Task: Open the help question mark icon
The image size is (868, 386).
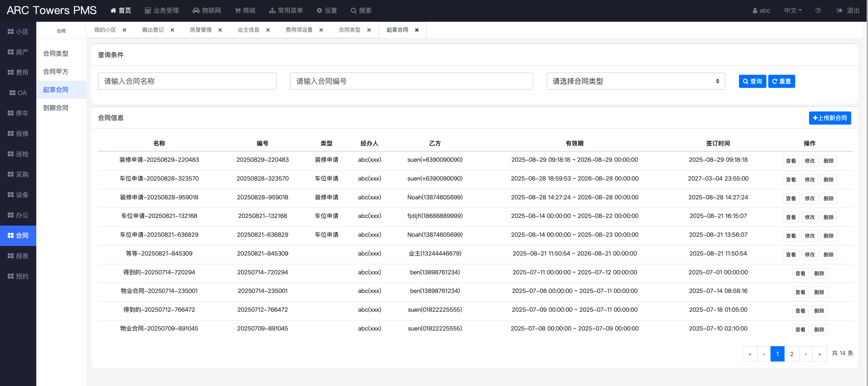Action: [818, 10]
